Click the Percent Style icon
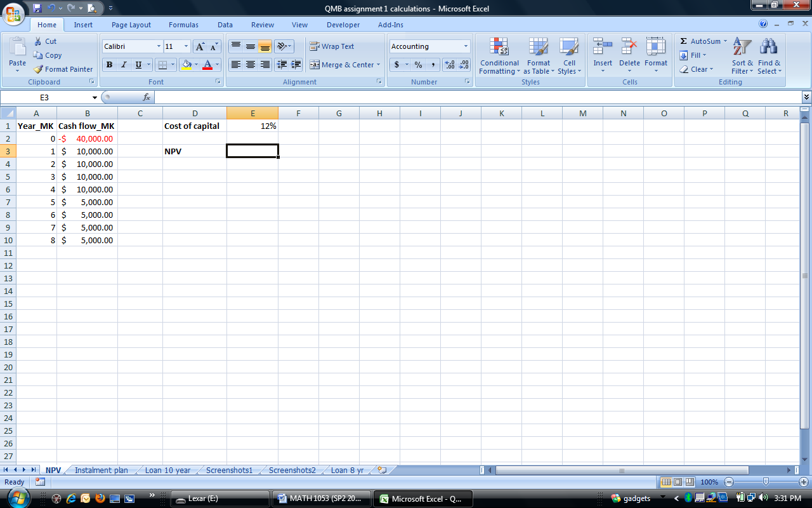The height and width of the screenshot is (508, 812). 418,65
